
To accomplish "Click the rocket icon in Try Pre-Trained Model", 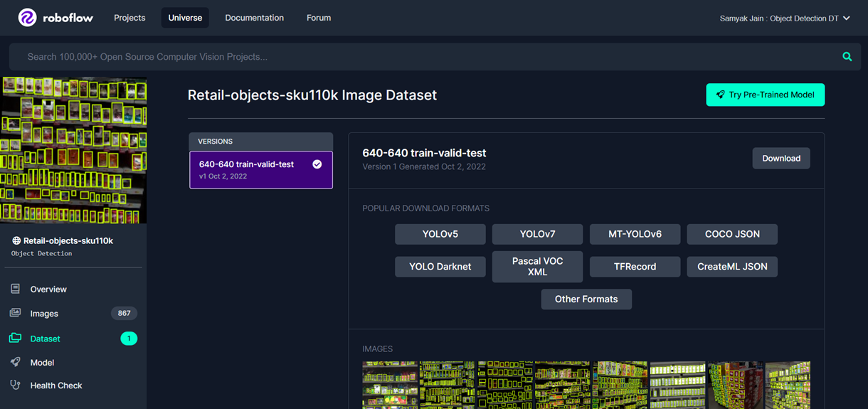I will coord(720,95).
